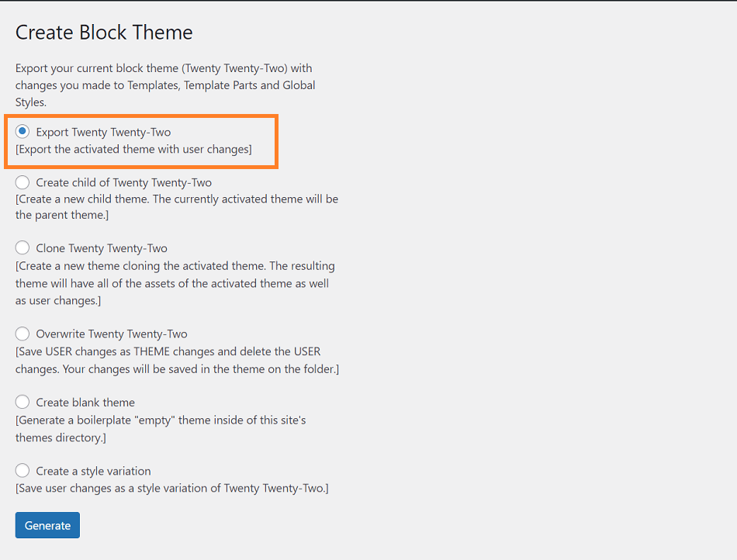This screenshot has height=560, width=737.
Task: Click the 'Clone Twenty Twenty-Two' label text
Action: [102, 248]
